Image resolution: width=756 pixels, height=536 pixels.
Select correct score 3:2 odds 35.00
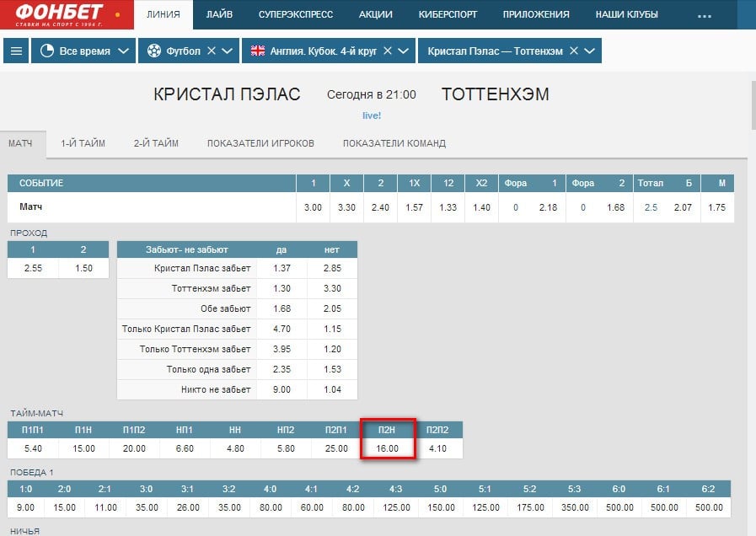tap(229, 507)
